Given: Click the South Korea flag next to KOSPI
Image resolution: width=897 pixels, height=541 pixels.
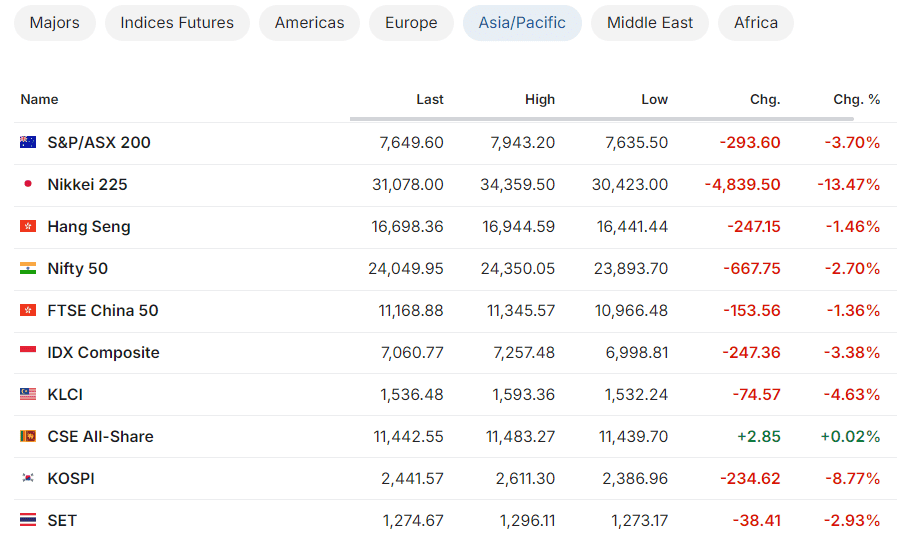Looking at the screenshot, I should pyautogui.click(x=28, y=478).
